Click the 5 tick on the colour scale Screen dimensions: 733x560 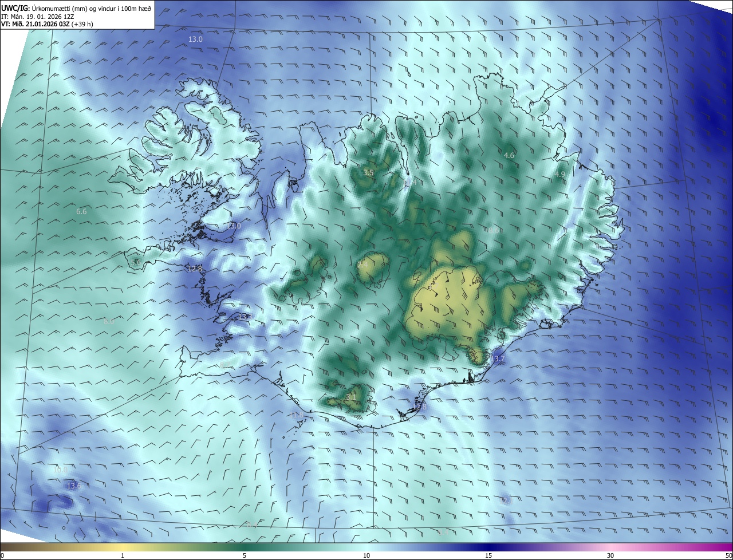245,555
